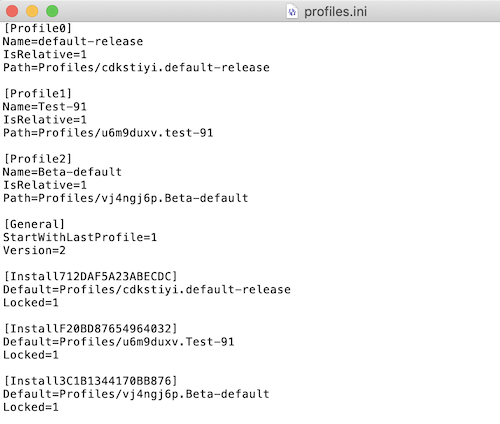Viewport: 500px width, 424px height.
Task: Click the yellow minimize window button
Action: point(32,11)
